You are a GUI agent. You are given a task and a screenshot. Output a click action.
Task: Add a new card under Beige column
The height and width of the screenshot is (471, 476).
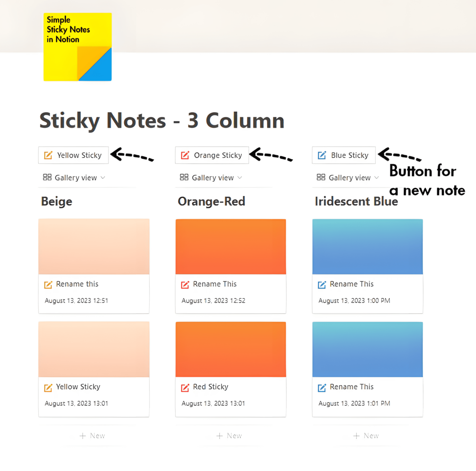click(x=92, y=435)
